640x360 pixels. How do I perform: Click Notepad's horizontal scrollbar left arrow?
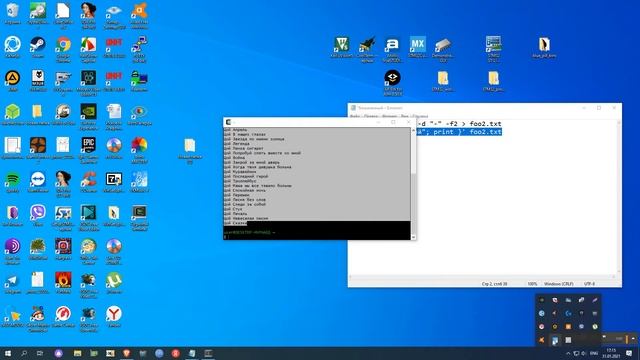(x=350, y=277)
